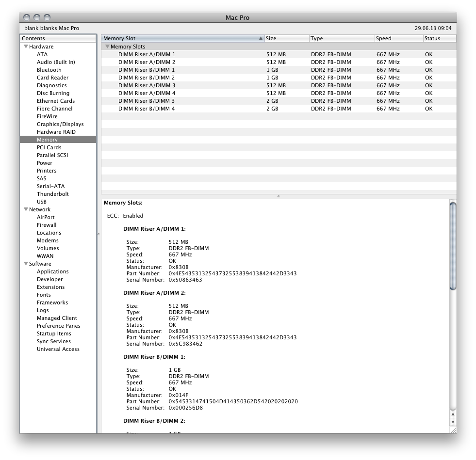
Task: Select SAS in sidebar
Action: 42,178
